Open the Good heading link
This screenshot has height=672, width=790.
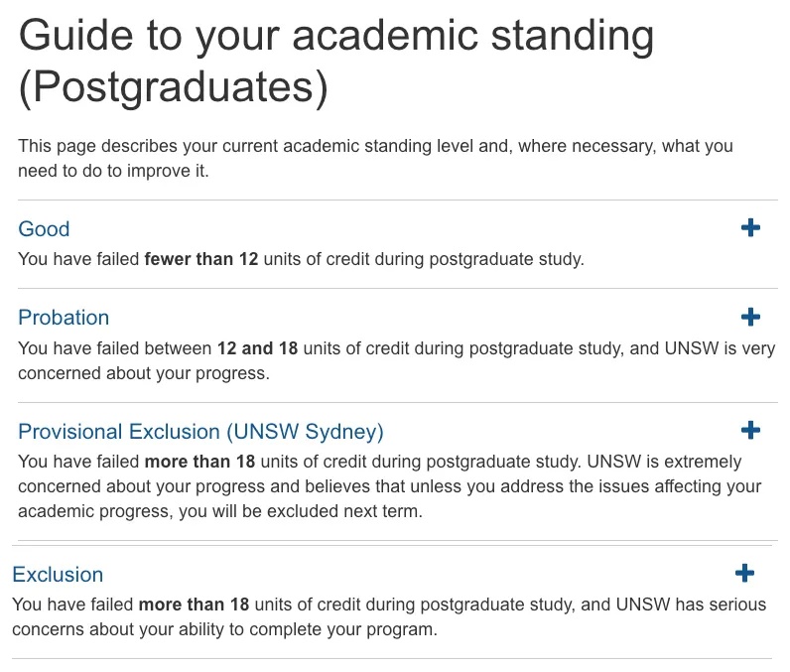[44, 228]
